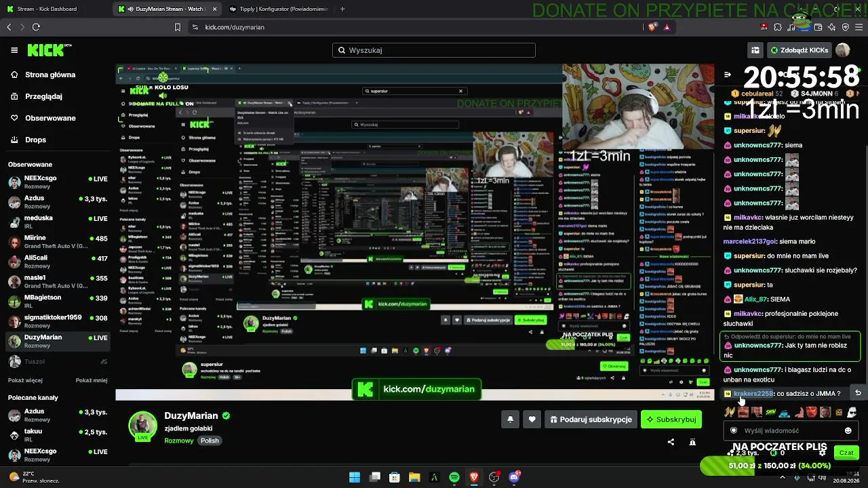Click the green Subskrybuj button
Image resolution: width=868 pixels, height=488 pixels.
(671, 420)
